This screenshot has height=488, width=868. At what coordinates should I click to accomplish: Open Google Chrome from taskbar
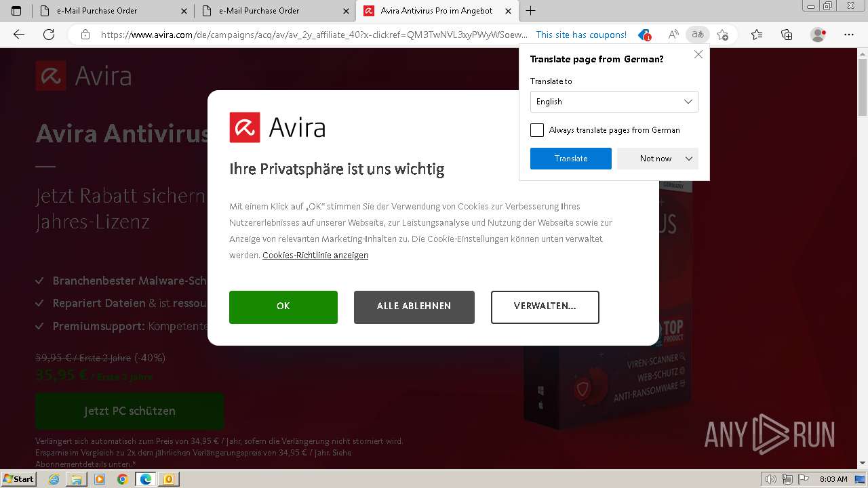tap(122, 479)
